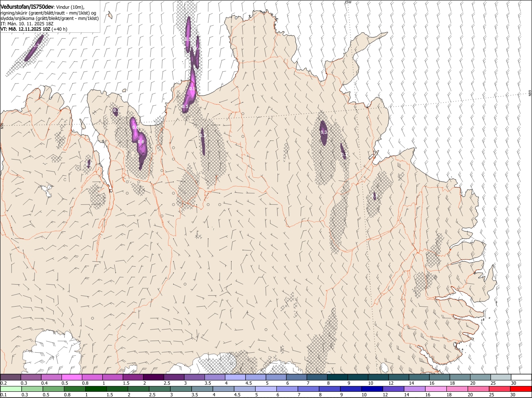Click the '0.9' snowfall value on the north coast band

tap(192, 88)
